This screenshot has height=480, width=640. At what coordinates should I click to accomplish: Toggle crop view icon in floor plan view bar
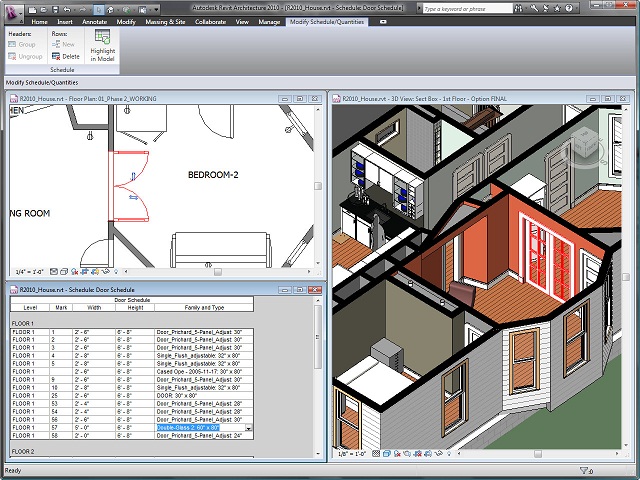pyautogui.click(x=84, y=272)
